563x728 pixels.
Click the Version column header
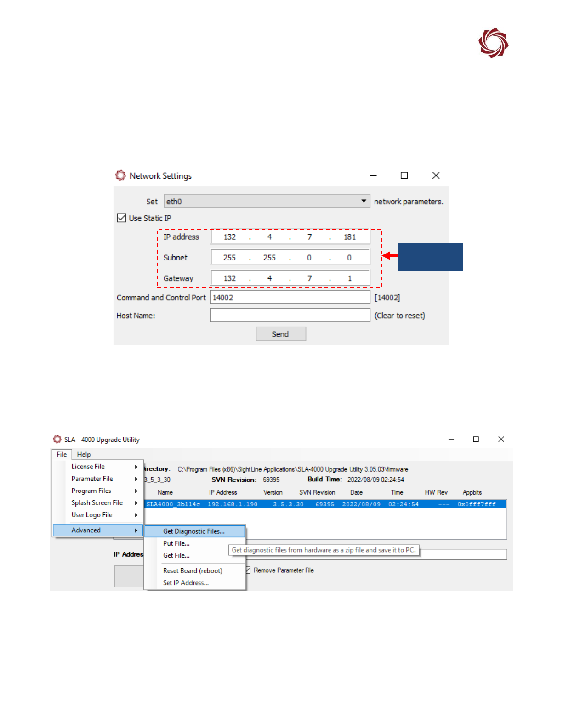273,492
